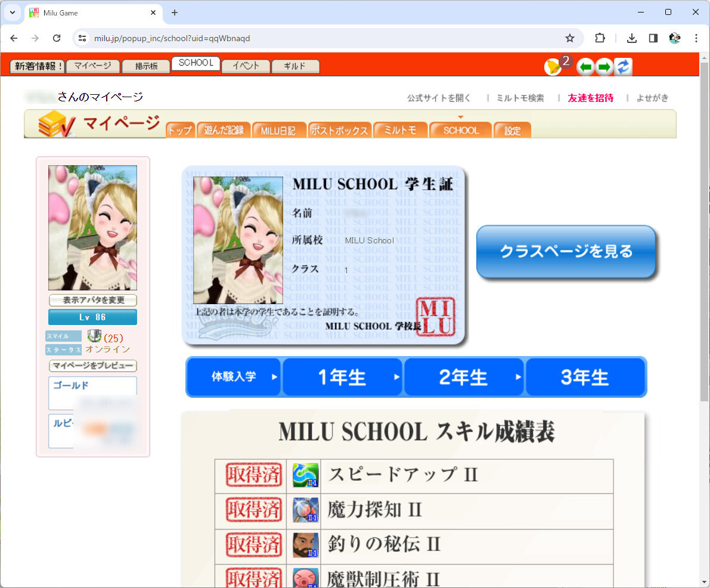
Task: Select the 2年生 grade tab
Action: 463,377
